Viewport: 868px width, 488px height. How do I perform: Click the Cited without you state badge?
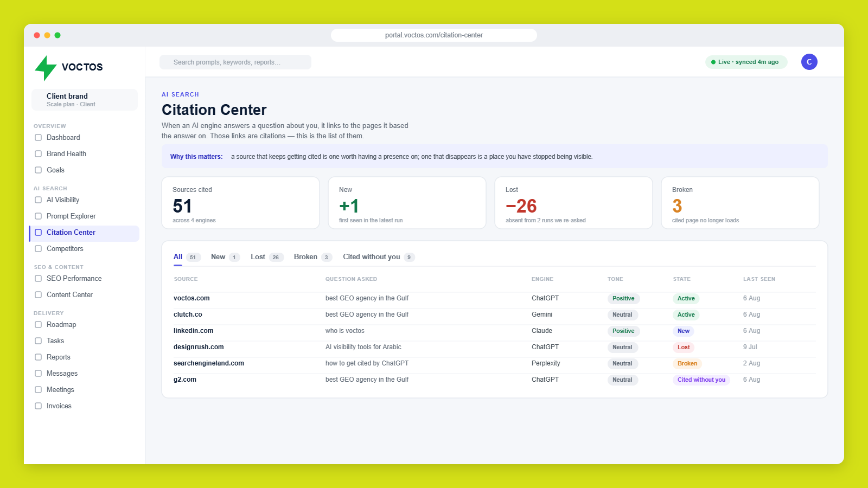point(701,380)
